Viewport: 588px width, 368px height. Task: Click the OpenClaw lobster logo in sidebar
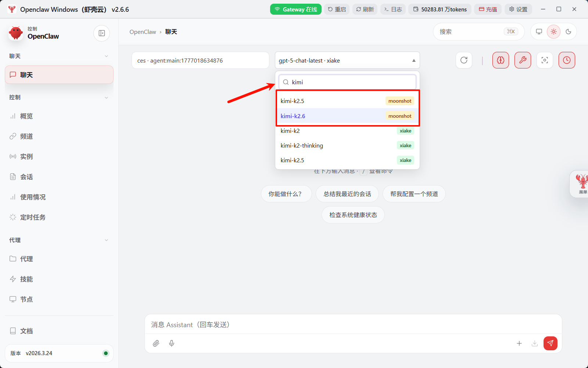[16, 33]
